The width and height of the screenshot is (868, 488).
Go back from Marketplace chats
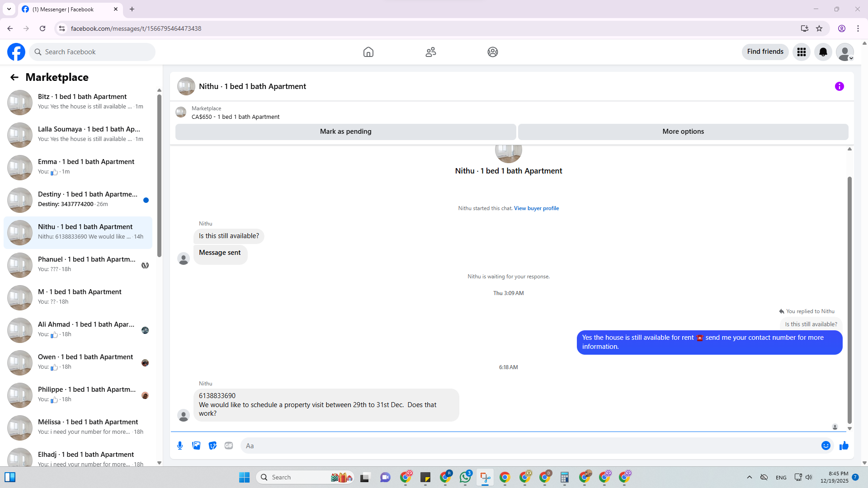(x=14, y=77)
